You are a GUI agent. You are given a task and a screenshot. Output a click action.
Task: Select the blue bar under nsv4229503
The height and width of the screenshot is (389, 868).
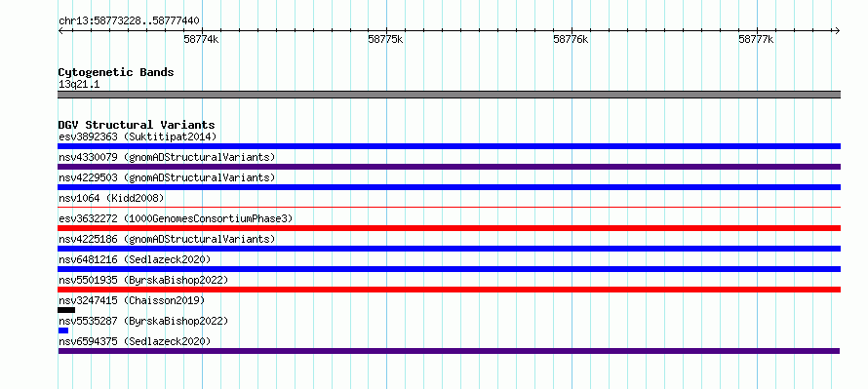pos(449,187)
